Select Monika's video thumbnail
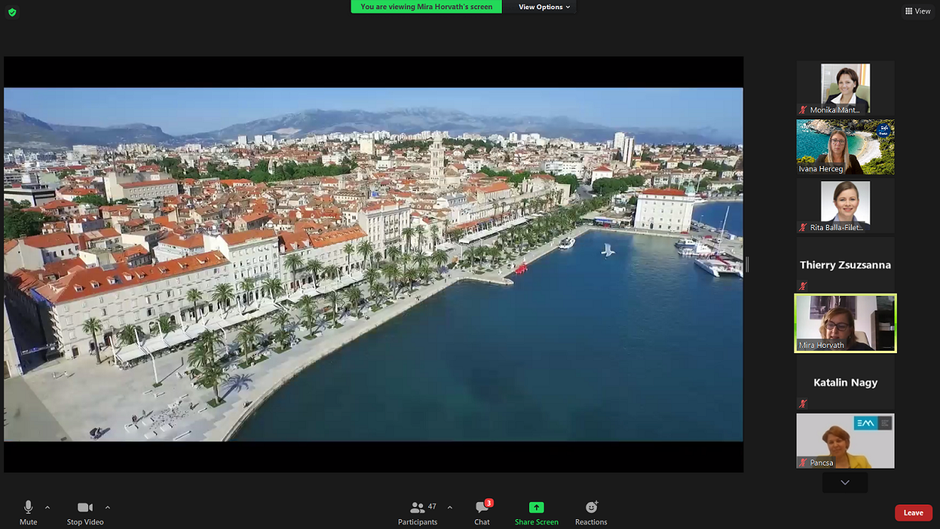The image size is (940, 529). pos(845,88)
